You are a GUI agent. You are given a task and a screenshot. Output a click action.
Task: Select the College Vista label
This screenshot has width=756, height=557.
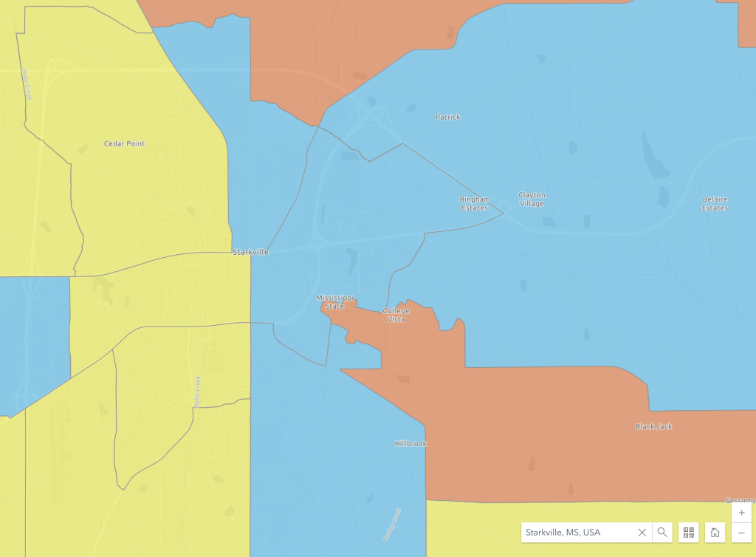click(396, 315)
